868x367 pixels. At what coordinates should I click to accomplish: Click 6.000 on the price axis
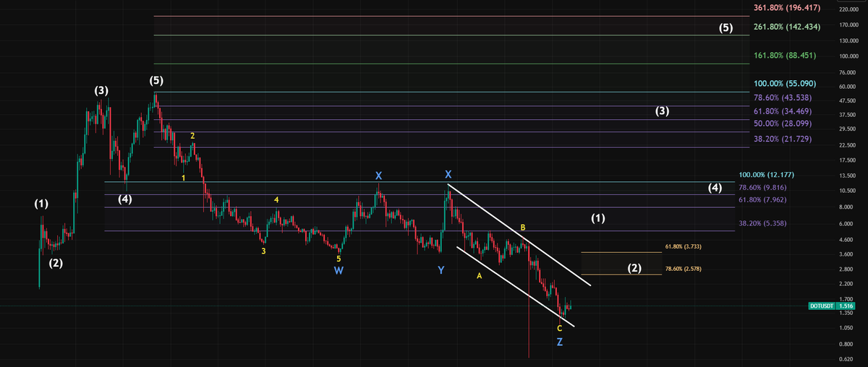coord(846,225)
